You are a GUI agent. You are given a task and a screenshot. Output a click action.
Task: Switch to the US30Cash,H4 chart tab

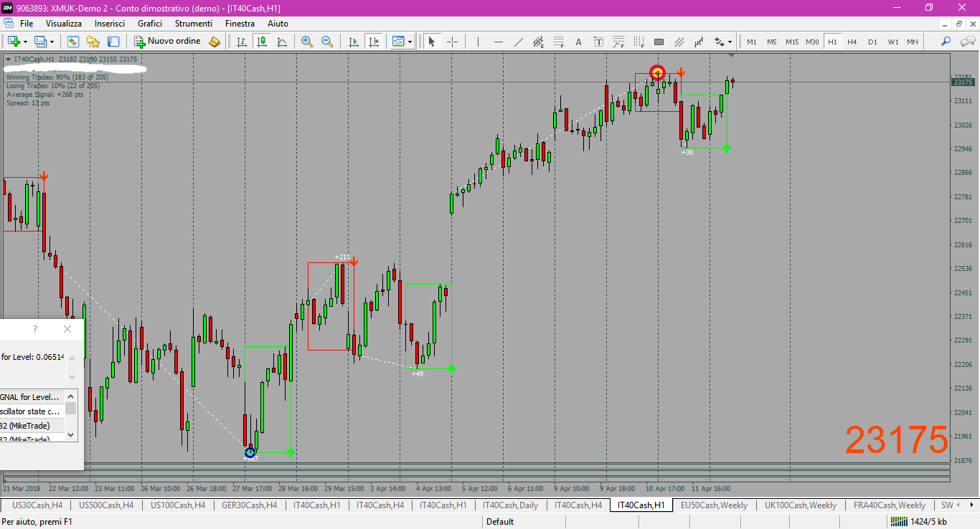37,505
